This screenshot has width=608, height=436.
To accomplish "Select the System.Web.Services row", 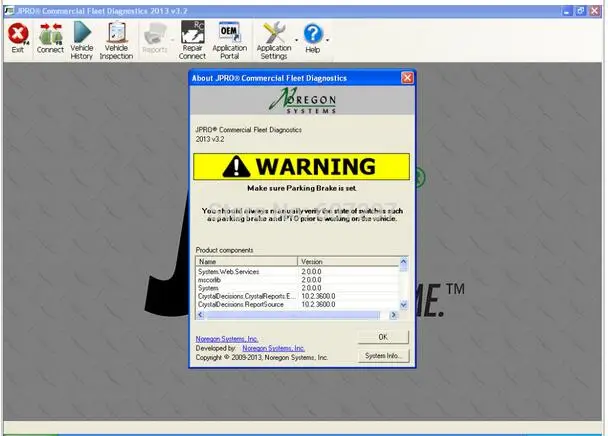I will [297, 272].
